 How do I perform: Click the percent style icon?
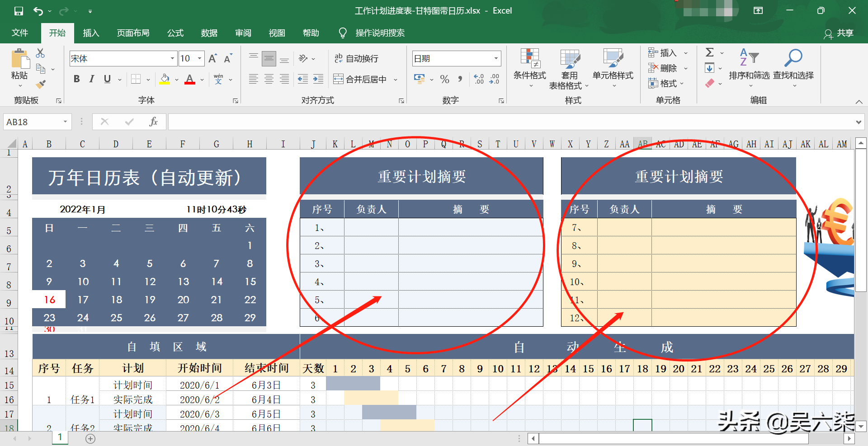click(444, 80)
